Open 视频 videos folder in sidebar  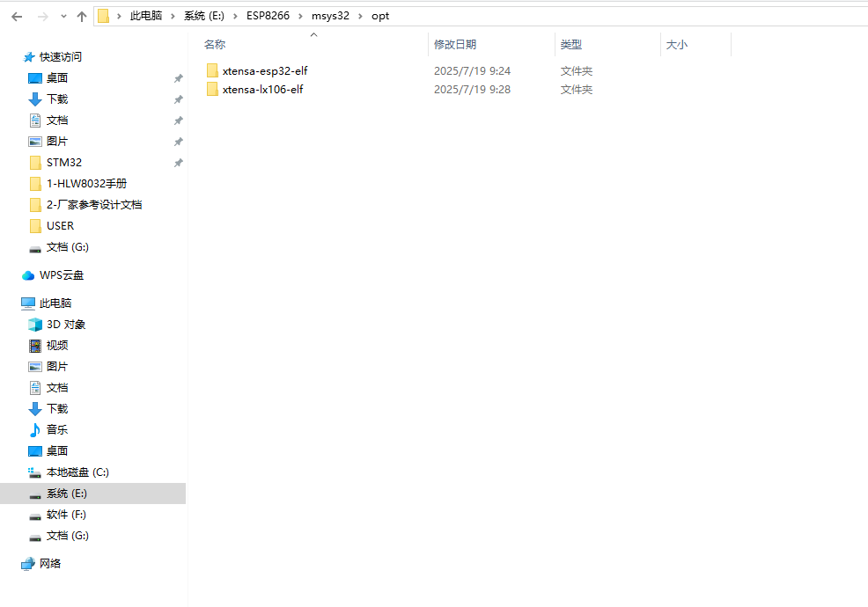pos(56,346)
